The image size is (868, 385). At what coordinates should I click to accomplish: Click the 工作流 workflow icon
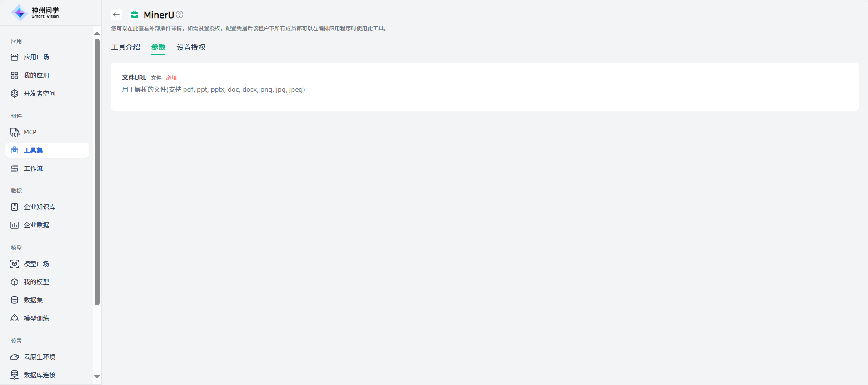coord(15,168)
